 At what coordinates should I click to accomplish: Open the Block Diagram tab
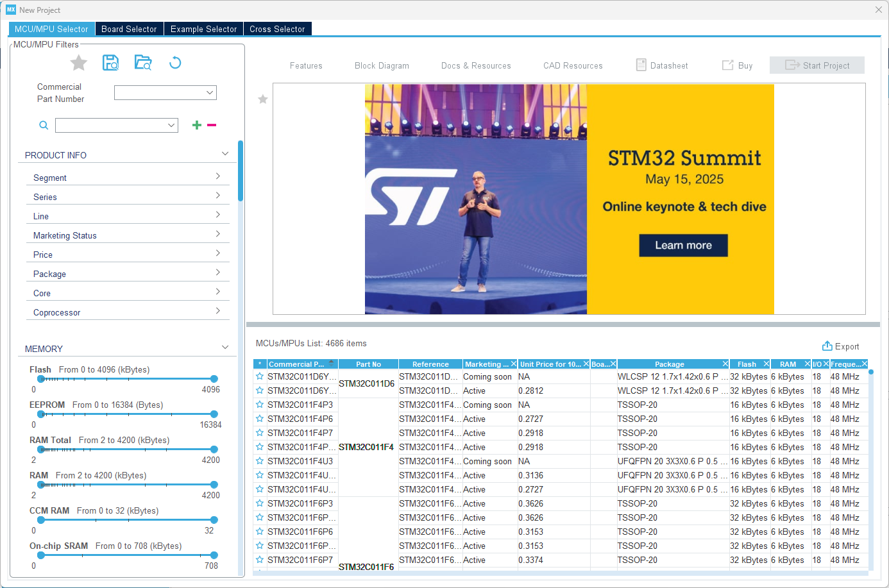(382, 65)
